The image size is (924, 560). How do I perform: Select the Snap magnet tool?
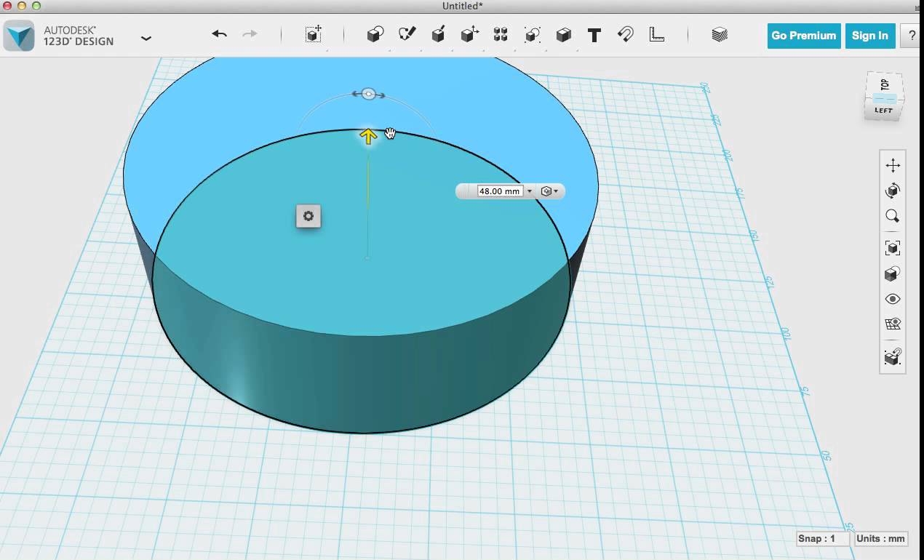coord(626,34)
